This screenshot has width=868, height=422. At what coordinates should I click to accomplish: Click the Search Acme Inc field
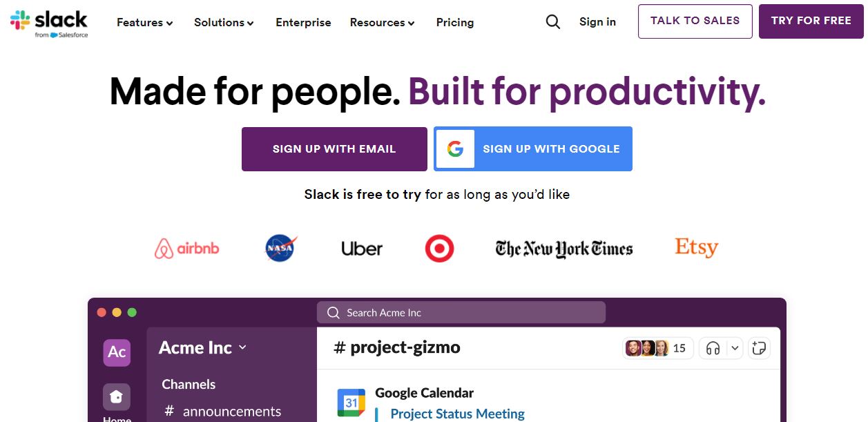(x=461, y=313)
